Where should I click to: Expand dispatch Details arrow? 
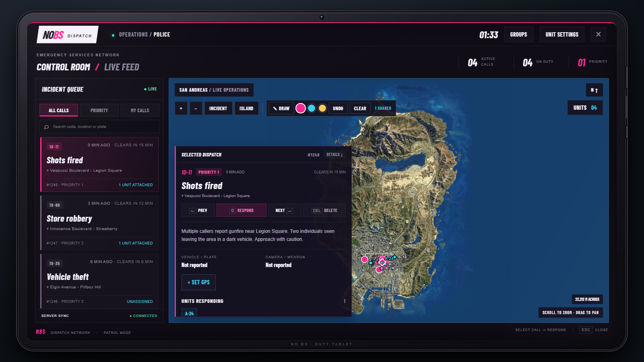(334, 154)
